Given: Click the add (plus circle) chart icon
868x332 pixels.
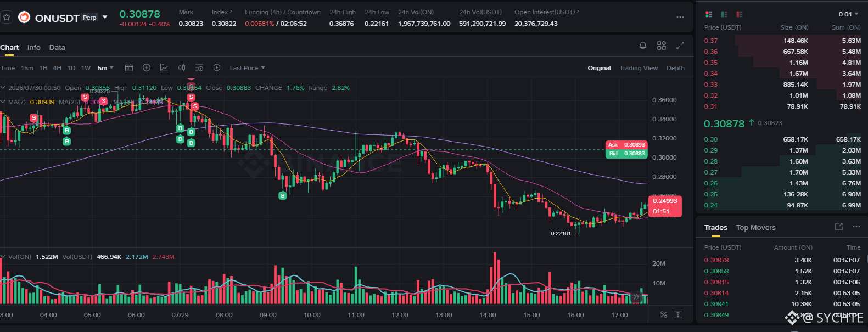Looking at the screenshot, I should (x=147, y=67).
